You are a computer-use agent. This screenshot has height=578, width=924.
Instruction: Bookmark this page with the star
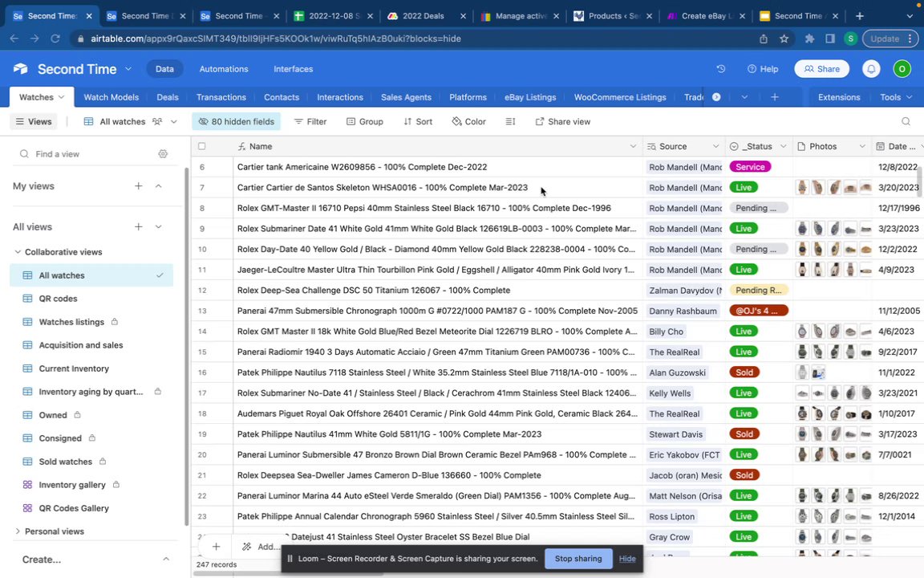coord(784,39)
